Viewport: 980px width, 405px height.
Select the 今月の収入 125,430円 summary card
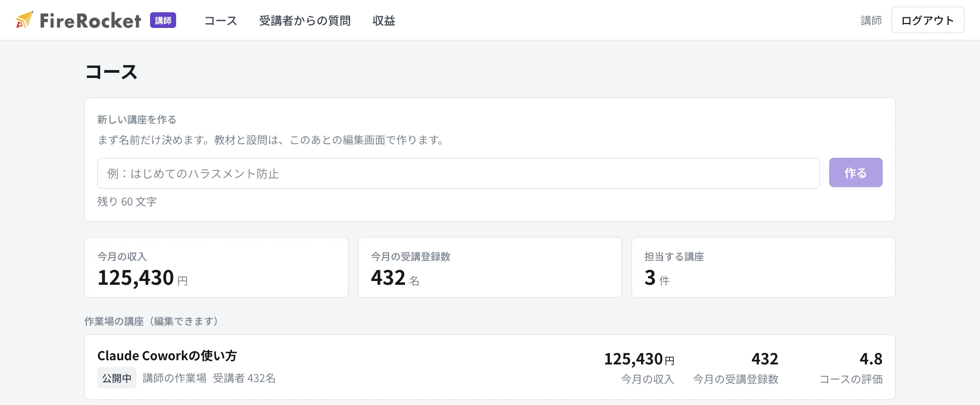coord(216,267)
